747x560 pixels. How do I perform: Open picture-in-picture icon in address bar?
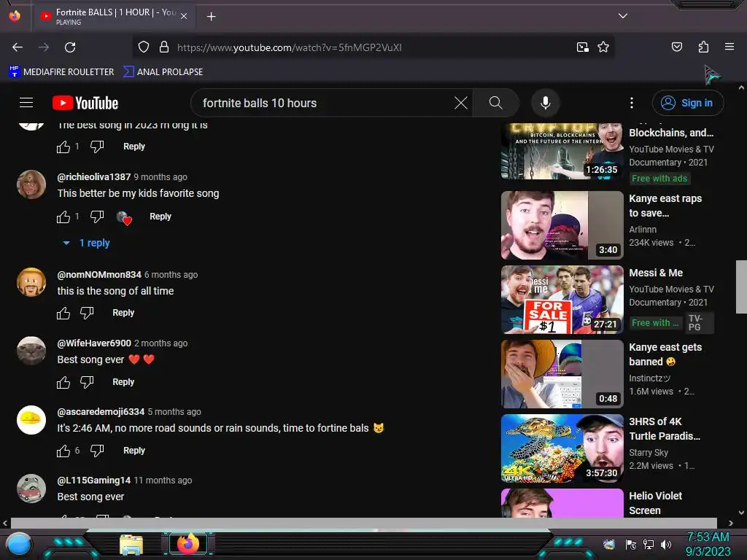(582, 47)
